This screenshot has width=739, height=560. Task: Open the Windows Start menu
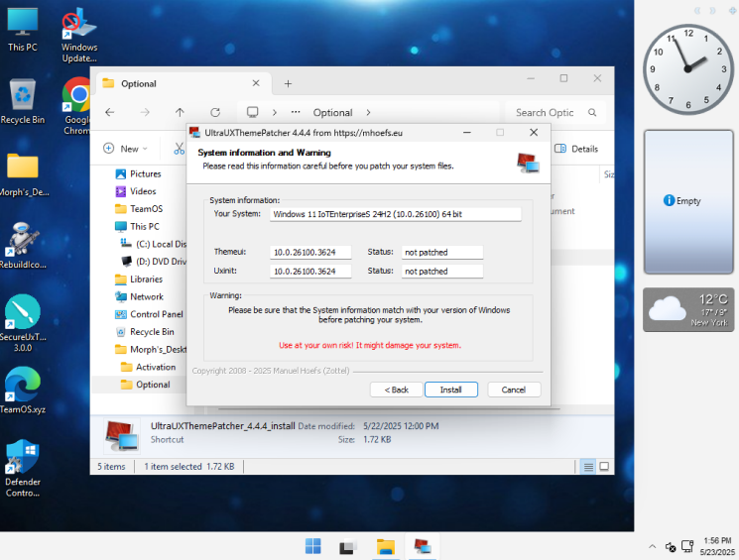(312, 546)
